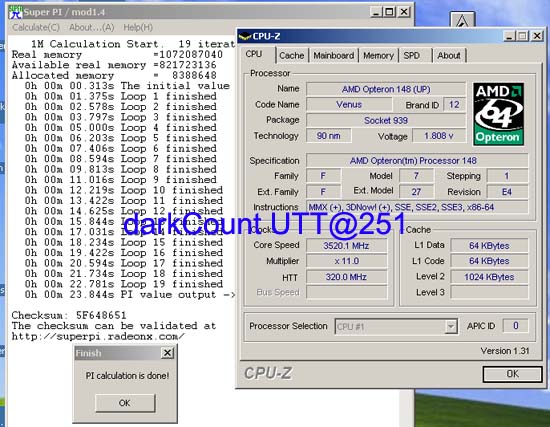This screenshot has width=550, height=427.
Task: Click the L1 Data 64 KBytes value
Action: (489, 246)
